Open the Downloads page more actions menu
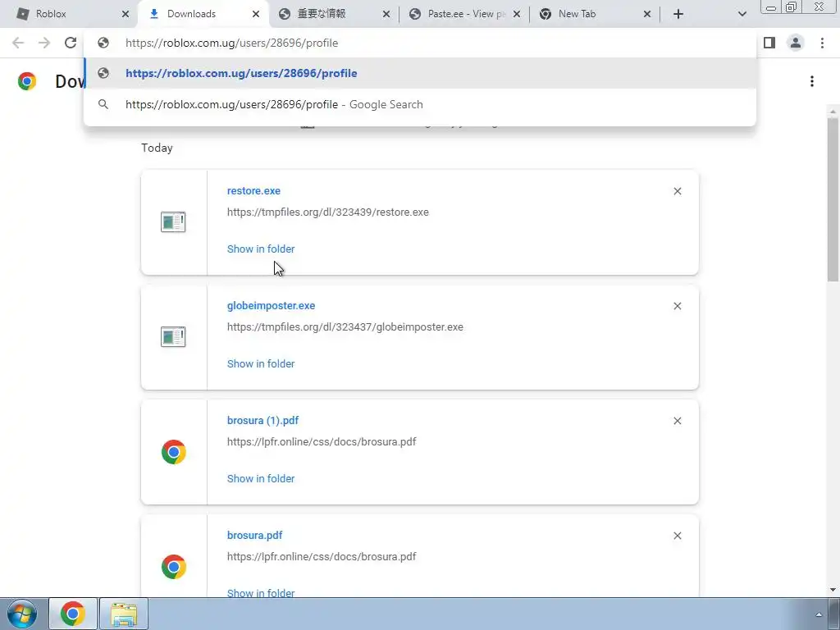The height and width of the screenshot is (630, 840). 812,81
